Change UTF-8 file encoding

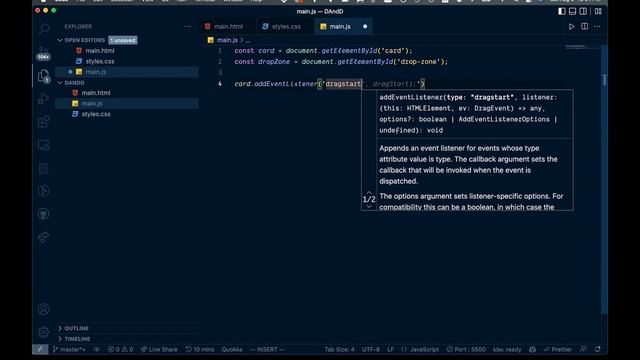(x=371, y=349)
